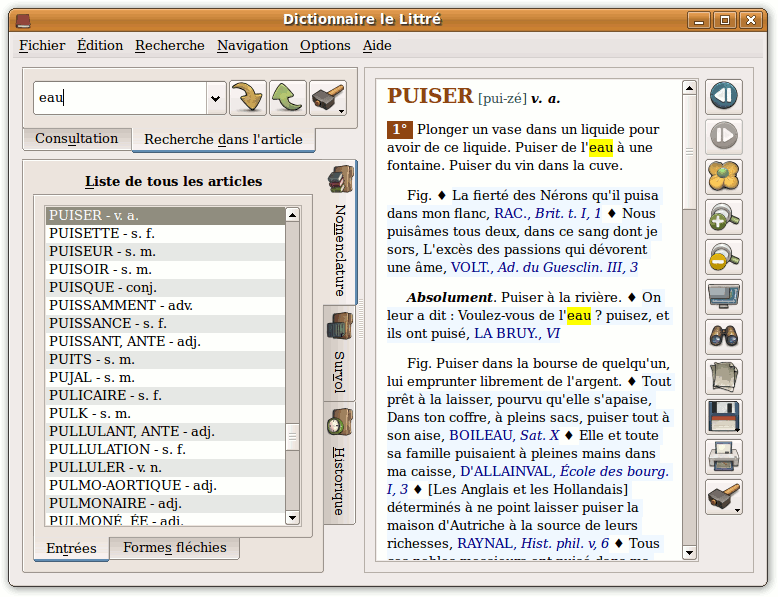This screenshot has width=778, height=597.
Task: Click the hammer icon beside the search field
Action: coord(328,98)
